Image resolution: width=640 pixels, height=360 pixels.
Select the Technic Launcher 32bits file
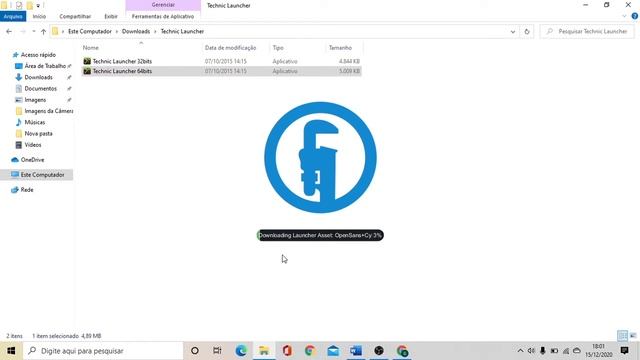pyautogui.click(x=221, y=61)
